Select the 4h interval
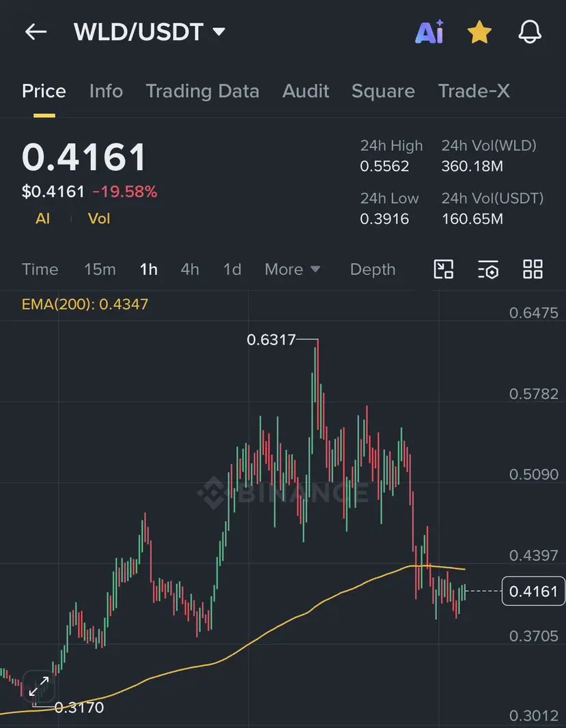The width and height of the screenshot is (566, 728). (190, 270)
